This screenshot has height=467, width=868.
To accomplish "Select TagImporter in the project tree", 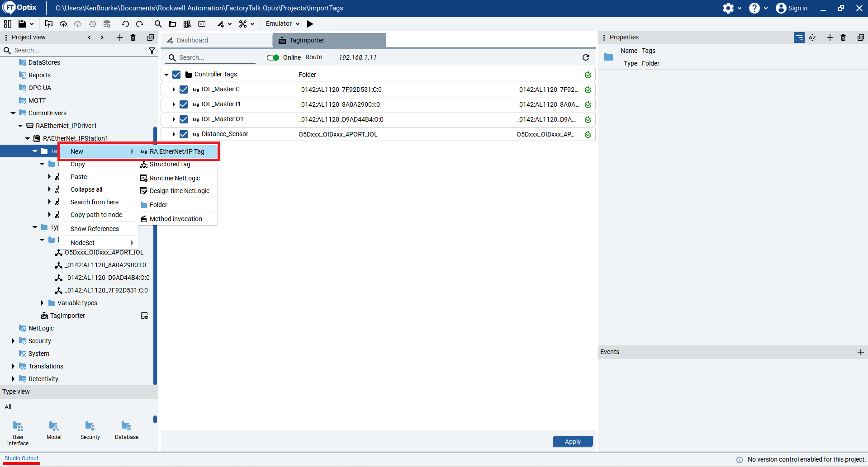I will tap(67, 316).
